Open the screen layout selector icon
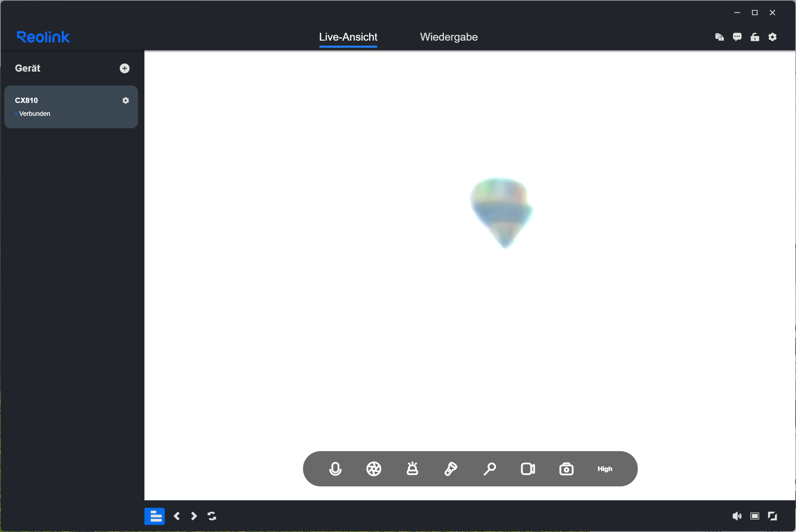Image resolution: width=796 pixels, height=532 pixels. (755, 516)
